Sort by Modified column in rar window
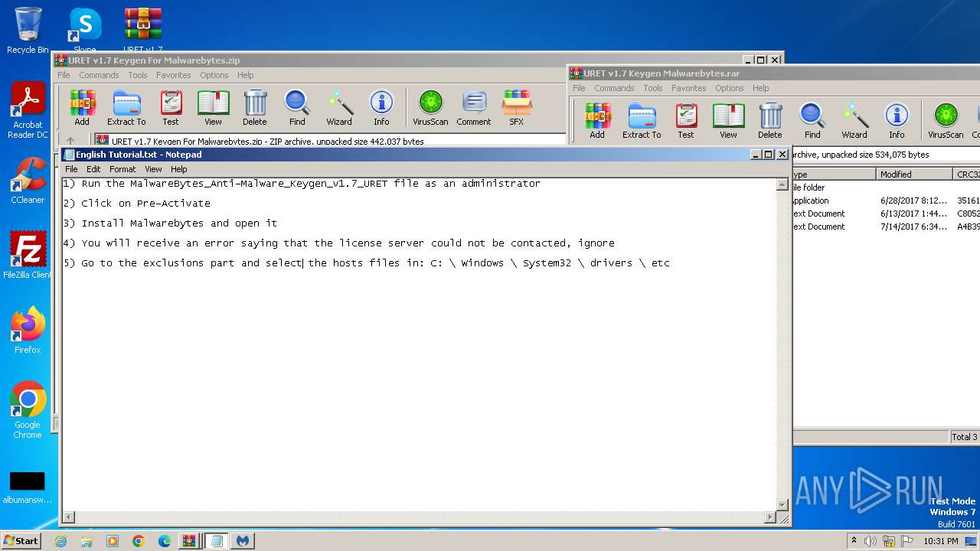The height and width of the screenshot is (551, 980). [915, 174]
